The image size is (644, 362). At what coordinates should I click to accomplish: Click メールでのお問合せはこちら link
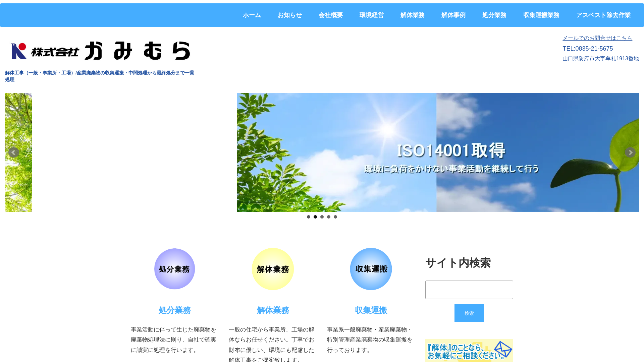tap(597, 38)
